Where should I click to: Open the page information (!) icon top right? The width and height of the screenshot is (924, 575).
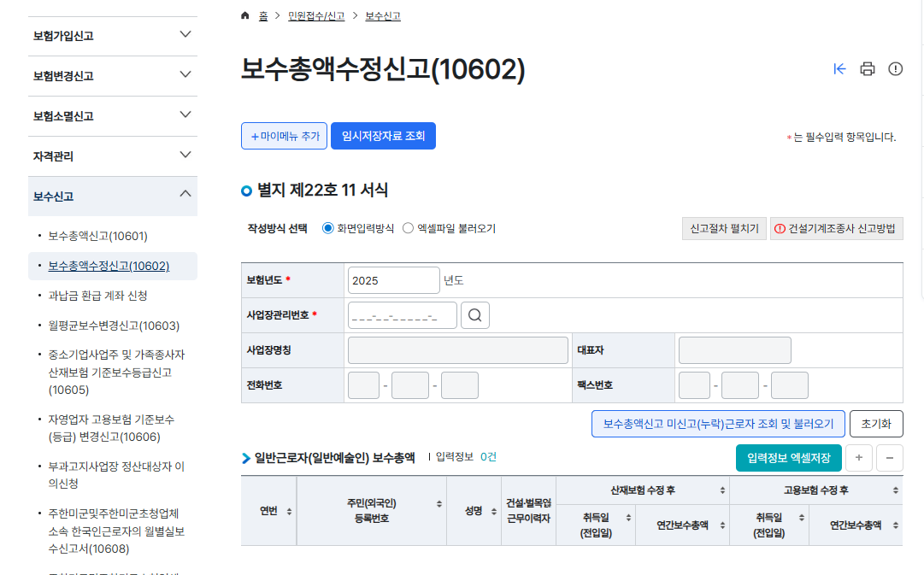(x=896, y=69)
